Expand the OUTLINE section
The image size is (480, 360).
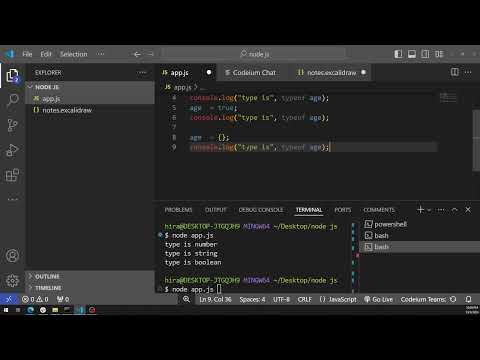click(x=90, y=276)
